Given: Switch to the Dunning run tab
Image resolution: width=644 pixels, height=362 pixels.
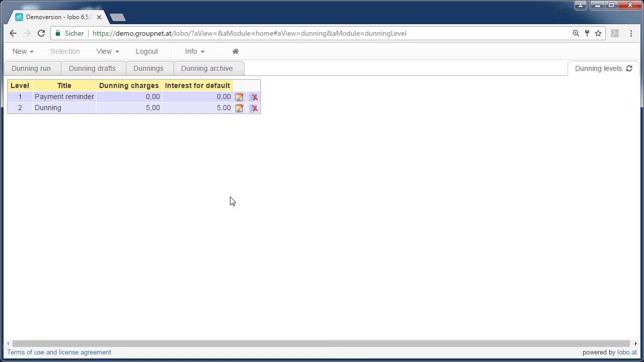Looking at the screenshot, I should click(31, 68).
